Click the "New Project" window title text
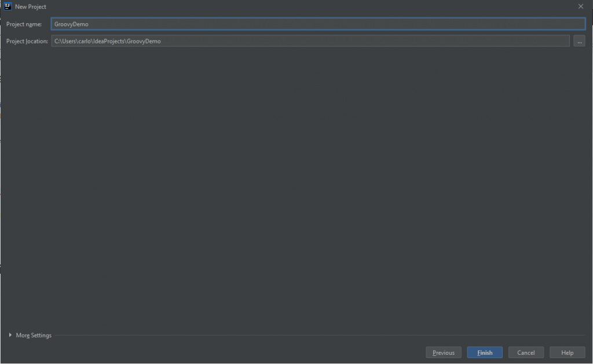The width and height of the screenshot is (593, 364). pos(31,6)
